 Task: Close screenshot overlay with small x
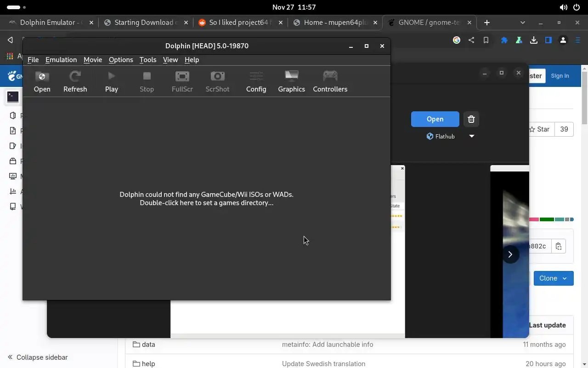click(402, 168)
